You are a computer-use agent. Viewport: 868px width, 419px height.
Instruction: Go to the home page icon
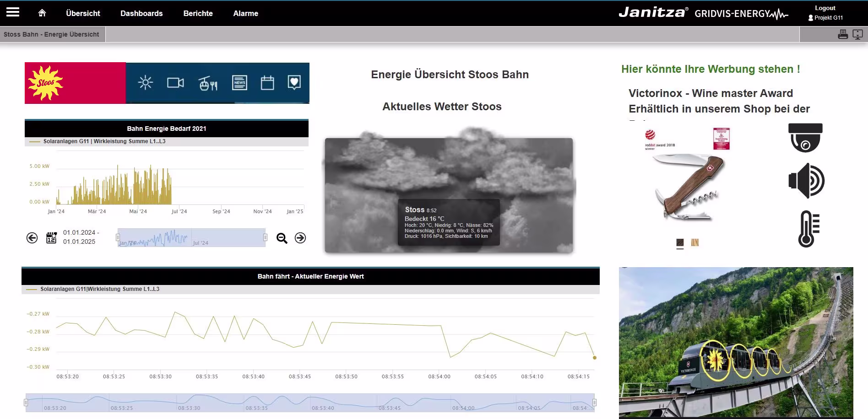(42, 13)
